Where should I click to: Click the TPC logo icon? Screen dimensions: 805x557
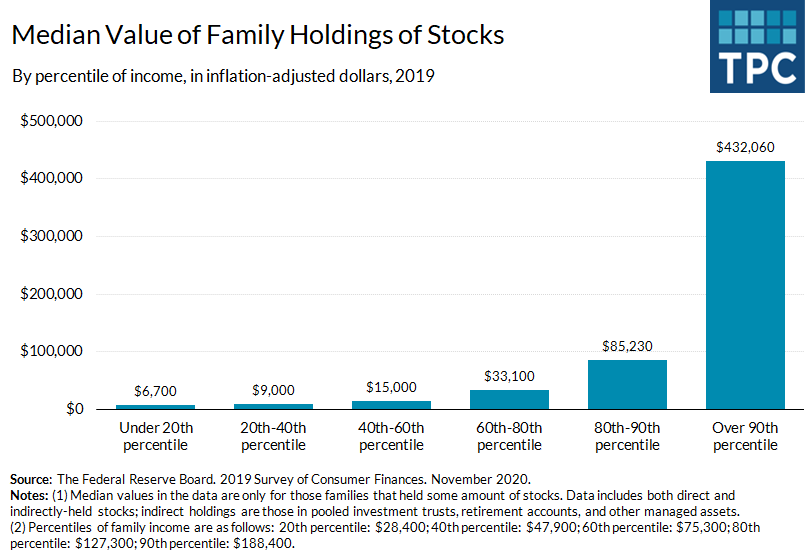coord(758,45)
